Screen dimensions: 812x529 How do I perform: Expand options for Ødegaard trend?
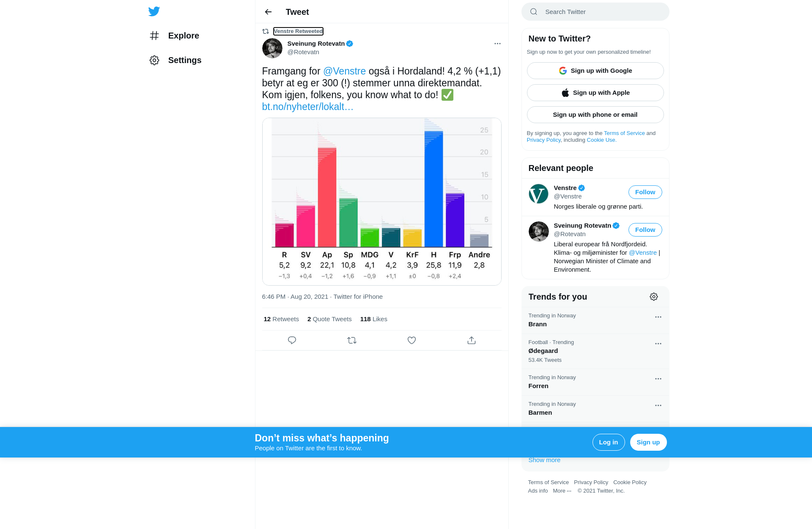(x=658, y=344)
